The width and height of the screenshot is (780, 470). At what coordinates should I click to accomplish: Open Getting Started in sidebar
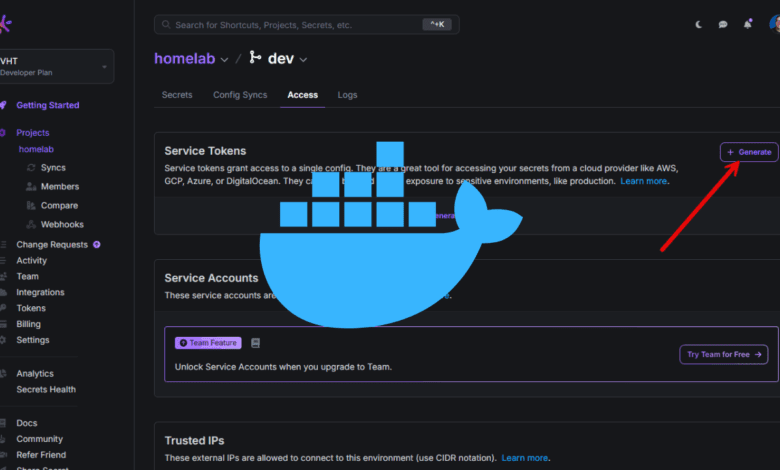tap(48, 105)
